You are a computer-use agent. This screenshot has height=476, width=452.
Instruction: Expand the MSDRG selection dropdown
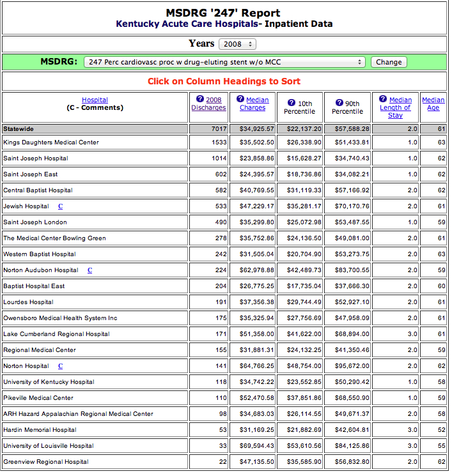[224, 62]
